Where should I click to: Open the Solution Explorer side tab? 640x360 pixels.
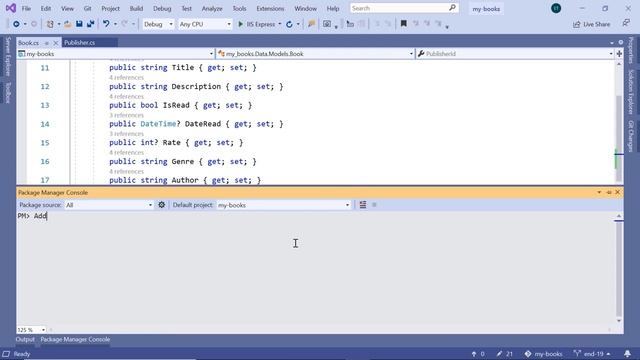click(631, 91)
